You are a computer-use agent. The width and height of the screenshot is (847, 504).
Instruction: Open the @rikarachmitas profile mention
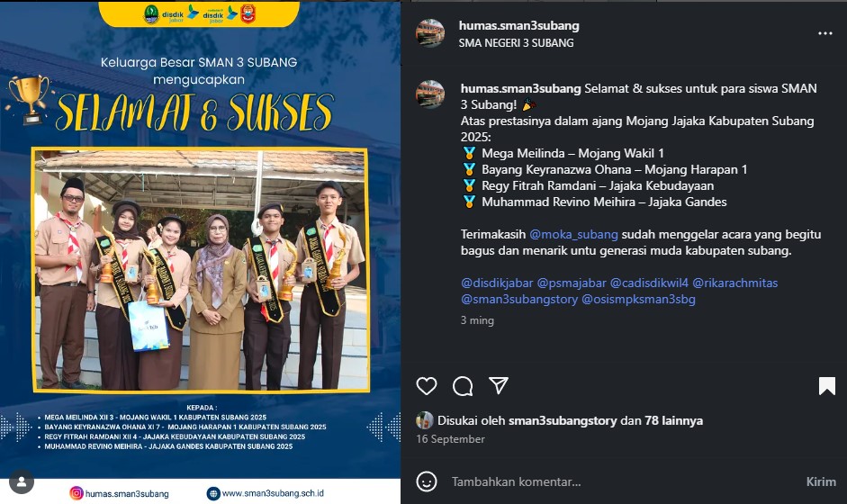735,283
